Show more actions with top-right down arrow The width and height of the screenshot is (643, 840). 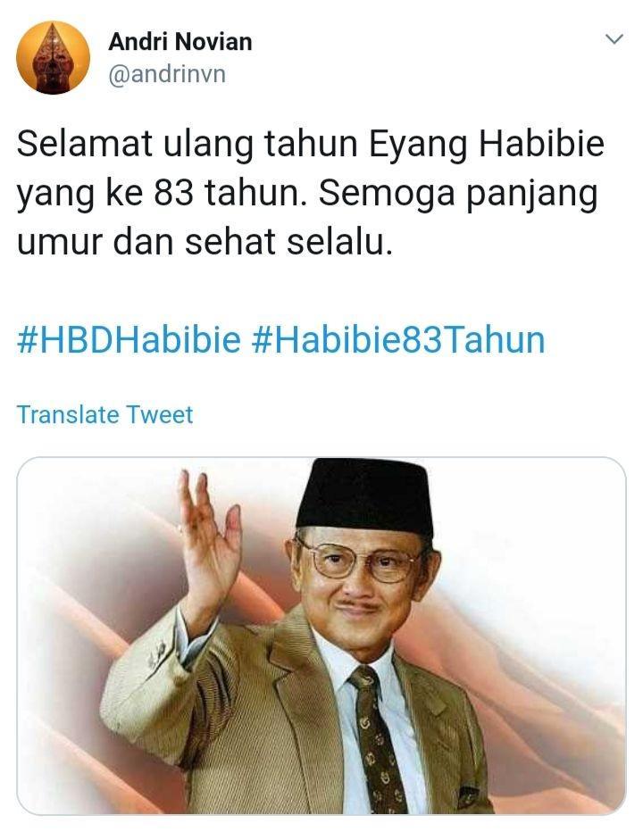(614, 39)
